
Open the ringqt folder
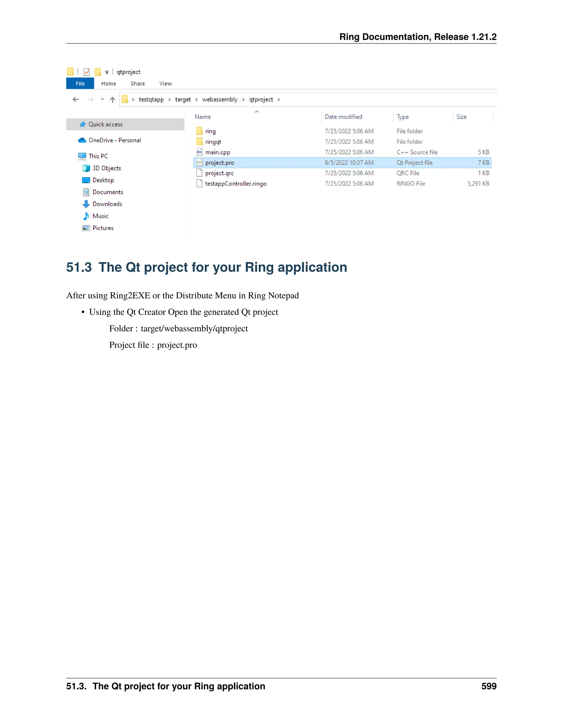[213, 142]
